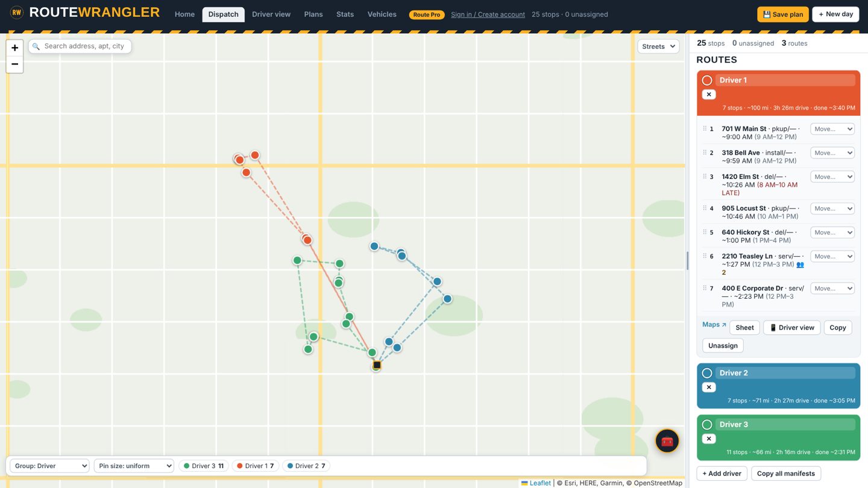This screenshot has height=488, width=868.
Task: Remove Driver 1 with its X button
Action: (709, 95)
